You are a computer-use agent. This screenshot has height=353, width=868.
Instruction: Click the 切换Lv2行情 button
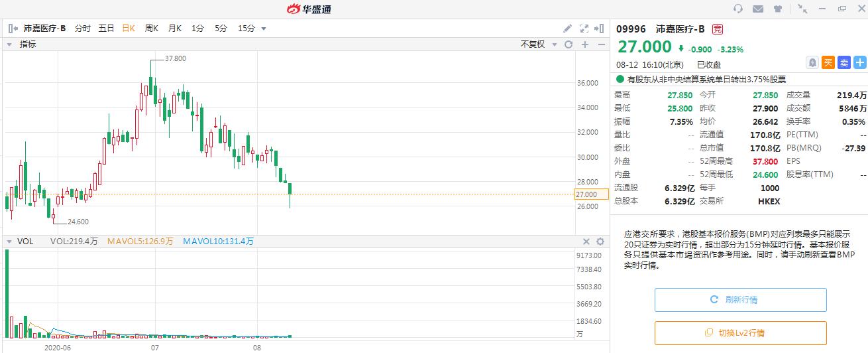pyautogui.click(x=741, y=333)
